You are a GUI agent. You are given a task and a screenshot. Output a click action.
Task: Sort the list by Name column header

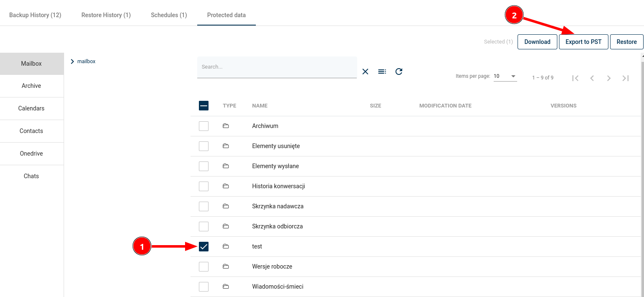(260, 106)
